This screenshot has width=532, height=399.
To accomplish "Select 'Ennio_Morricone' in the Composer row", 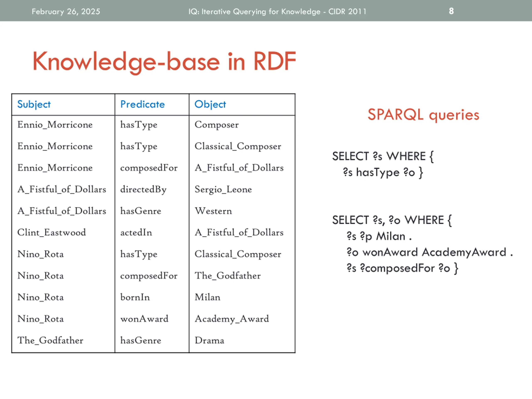I will (55, 125).
